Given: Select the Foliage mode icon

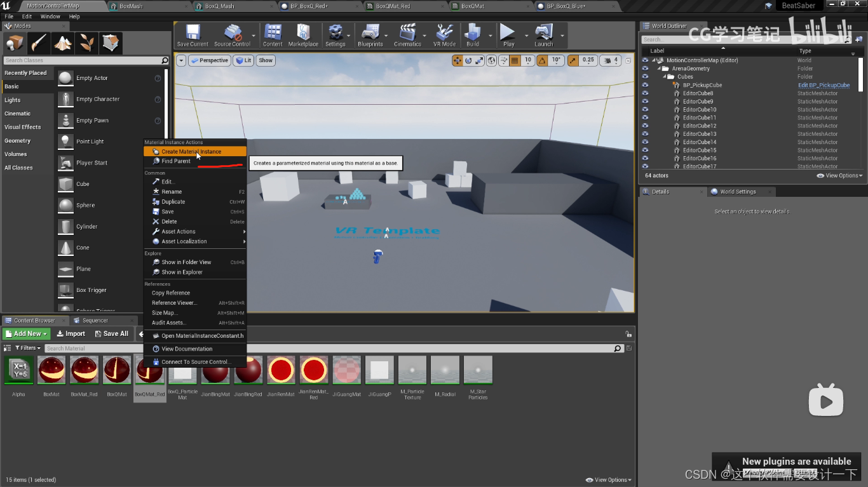Looking at the screenshot, I should coord(86,43).
